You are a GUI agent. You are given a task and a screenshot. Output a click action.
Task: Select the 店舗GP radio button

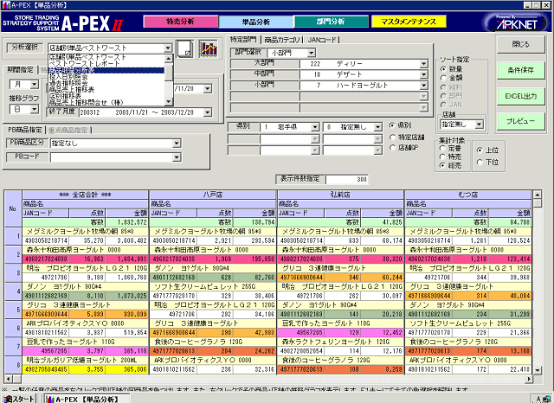(x=392, y=148)
